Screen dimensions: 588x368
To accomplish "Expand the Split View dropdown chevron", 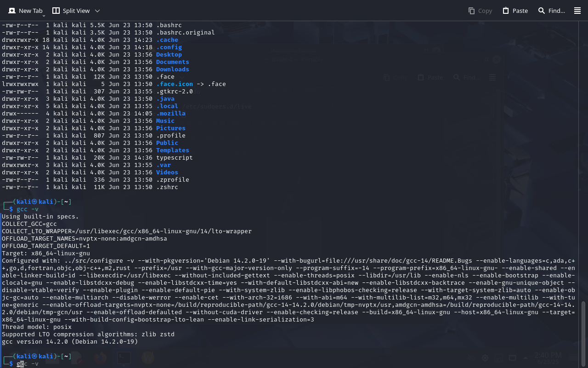I will point(97,11).
